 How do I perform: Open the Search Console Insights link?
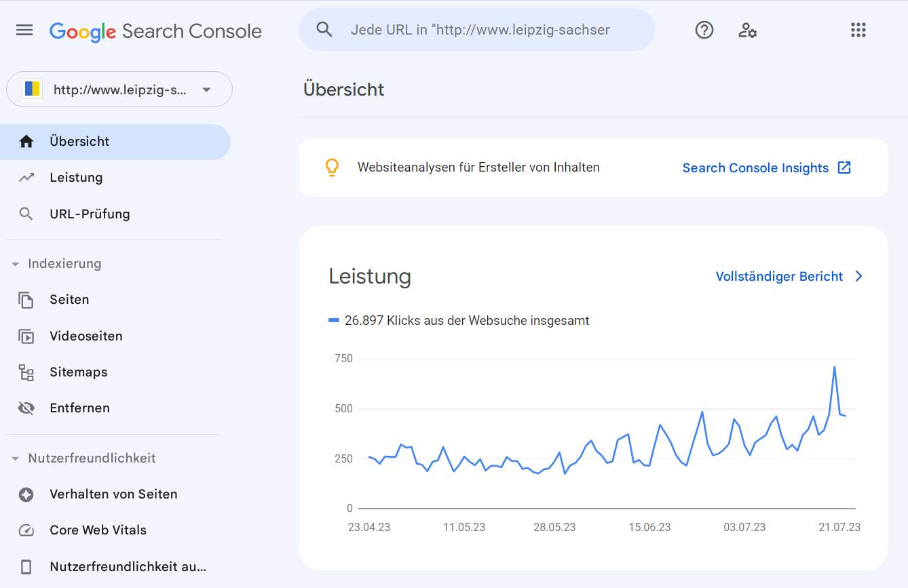point(755,168)
